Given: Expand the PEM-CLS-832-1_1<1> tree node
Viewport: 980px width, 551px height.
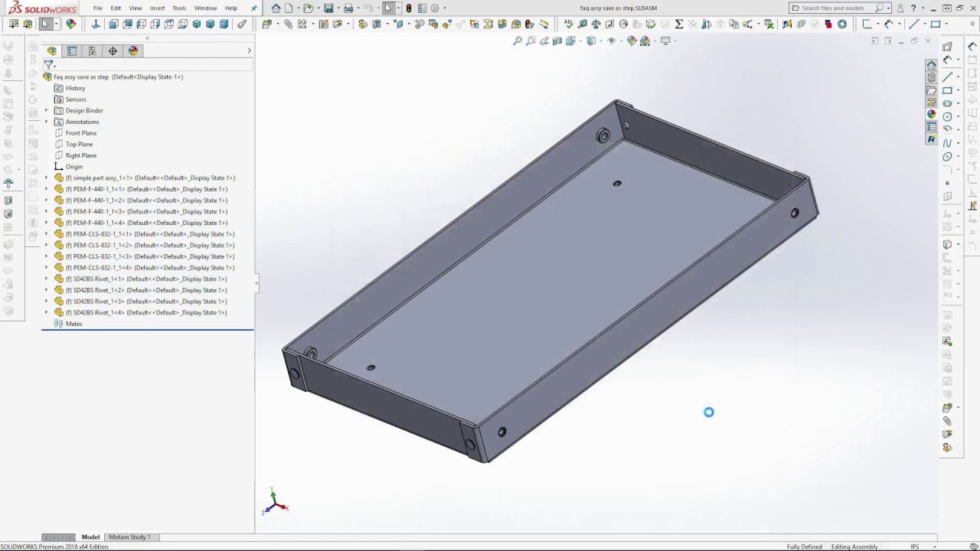Looking at the screenshot, I should point(46,234).
